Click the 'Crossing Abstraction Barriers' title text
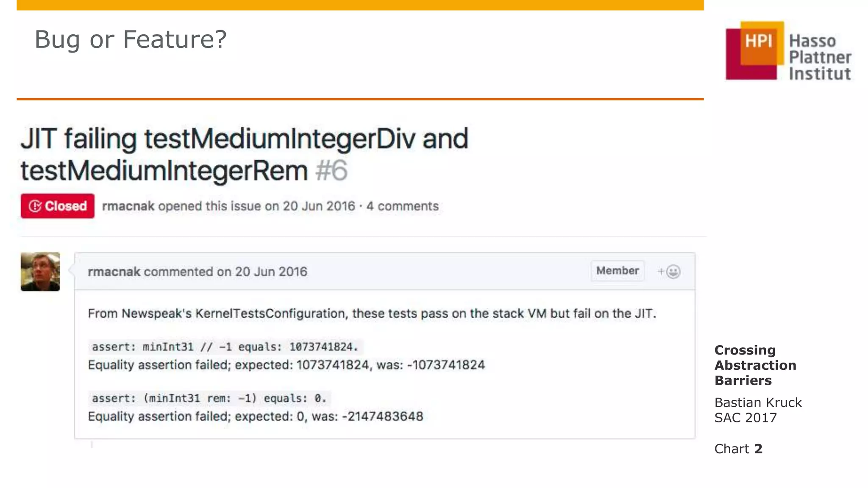Image resolution: width=868 pixels, height=488 pixels. pos(755,365)
